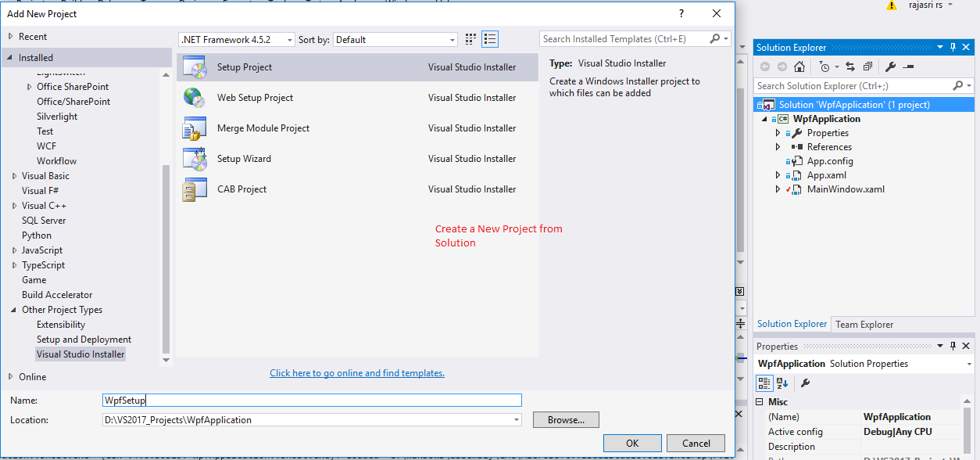The image size is (980, 460).
Task: Pin the Solution Explorer panel
Action: point(953,48)
